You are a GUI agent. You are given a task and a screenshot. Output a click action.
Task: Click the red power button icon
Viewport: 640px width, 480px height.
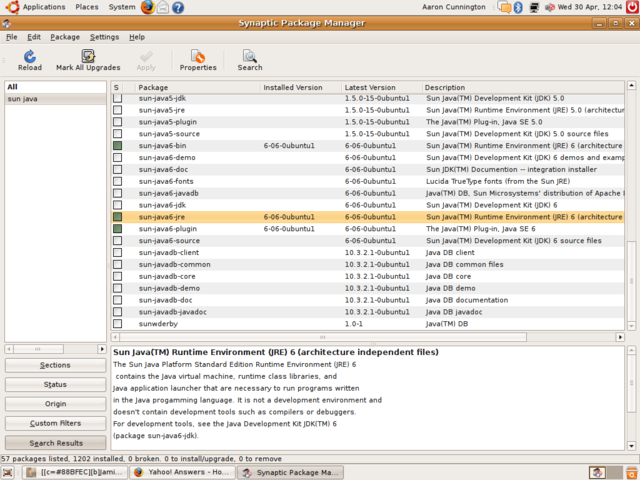pyautogui.click(x=632, y=7)
